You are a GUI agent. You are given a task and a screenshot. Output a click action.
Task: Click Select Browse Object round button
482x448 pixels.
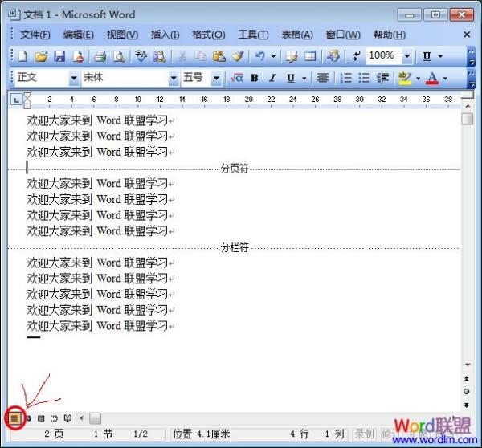467,392
